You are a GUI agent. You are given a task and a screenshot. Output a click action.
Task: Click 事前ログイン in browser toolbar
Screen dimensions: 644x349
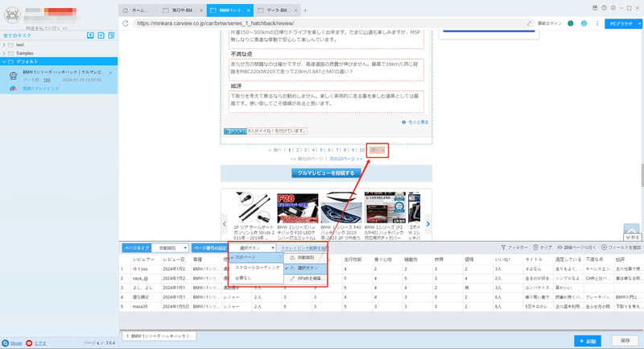click(x=550, y=23)
